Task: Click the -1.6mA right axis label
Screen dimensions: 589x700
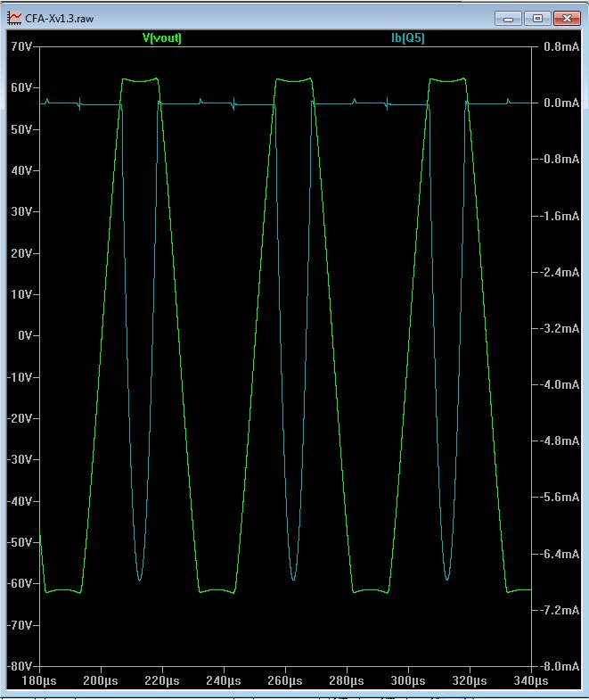Action: (560, 216)
